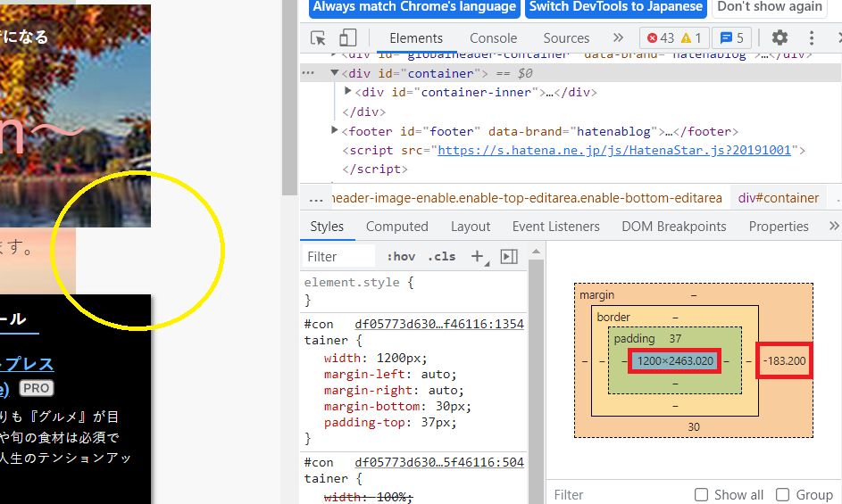Viewport: 842px width, 504px height.
Task: Select the closing </div> line
Action: tap(364, 112)
